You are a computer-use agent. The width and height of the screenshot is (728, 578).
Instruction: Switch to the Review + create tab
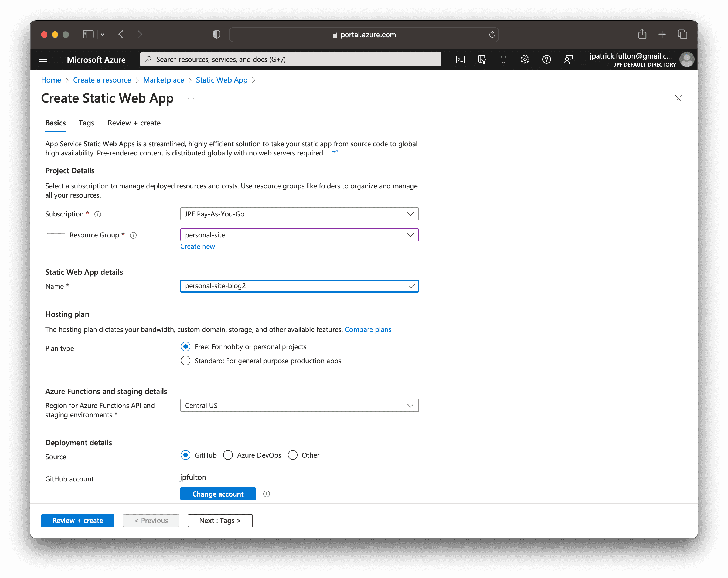(x=134, y=123)
